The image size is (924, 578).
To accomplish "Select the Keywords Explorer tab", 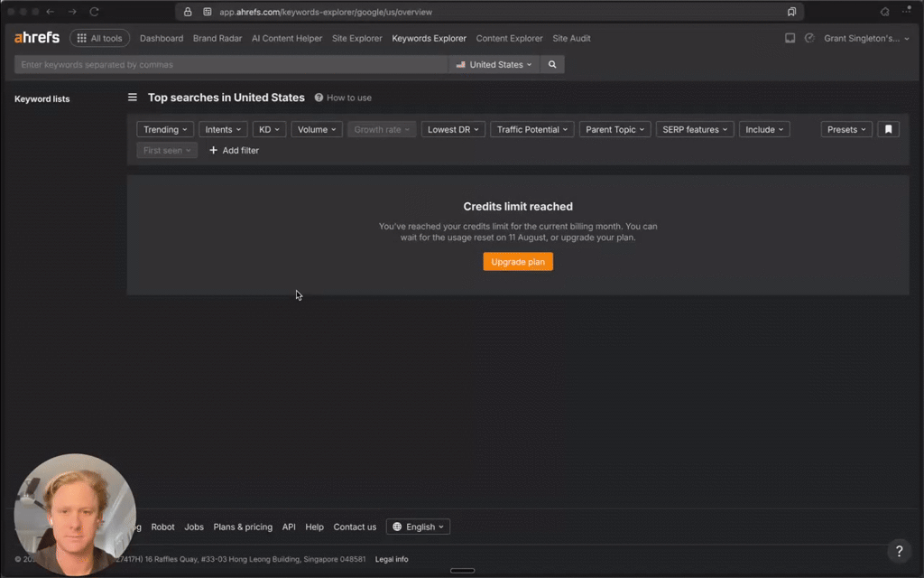I will tap(429, 38).
